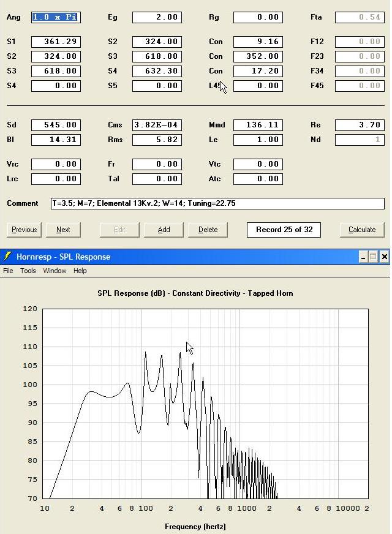The height and width of the screenshot is (534, 392).
Task: Click the S4 field in left column showing 0.00
Action: pos(56,86)
